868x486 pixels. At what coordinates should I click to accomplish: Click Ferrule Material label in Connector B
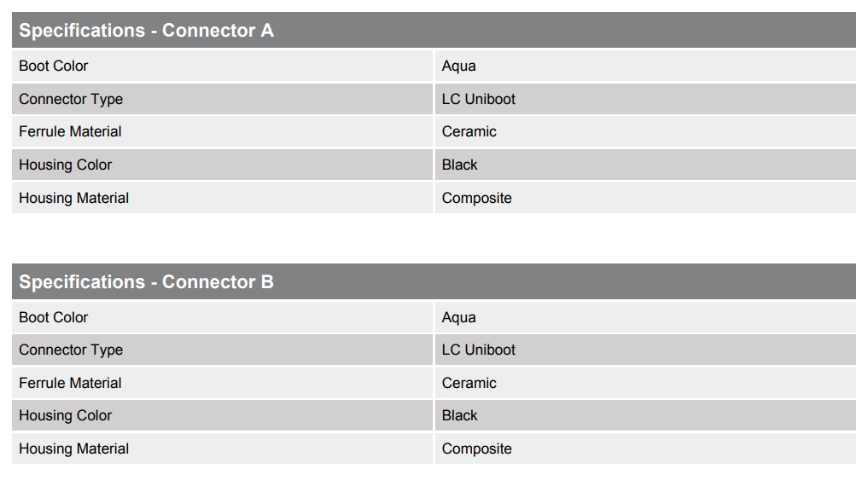[x=70, y=383]
